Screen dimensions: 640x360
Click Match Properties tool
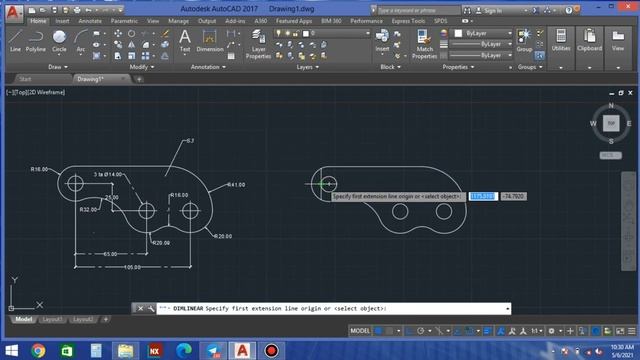coord(424,44)
